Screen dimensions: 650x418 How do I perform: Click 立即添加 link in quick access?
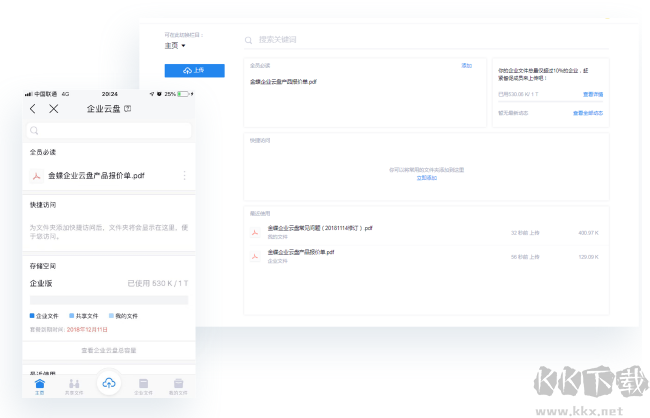426,177
